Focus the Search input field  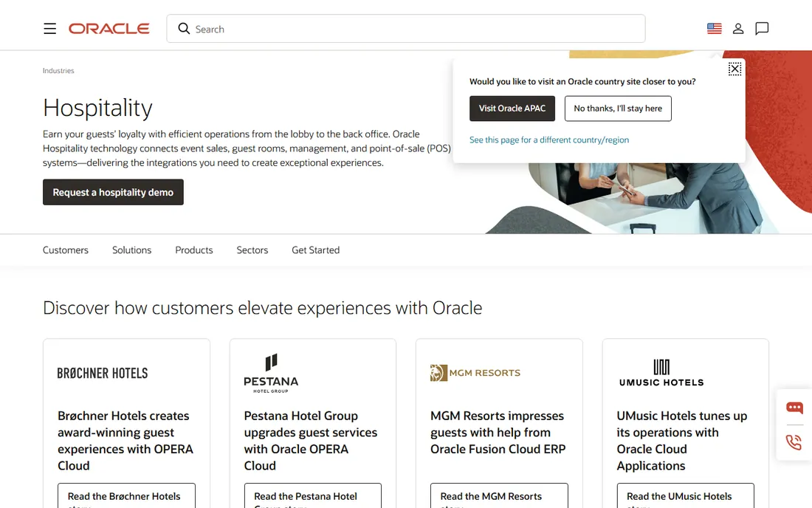tap(405, 29)
